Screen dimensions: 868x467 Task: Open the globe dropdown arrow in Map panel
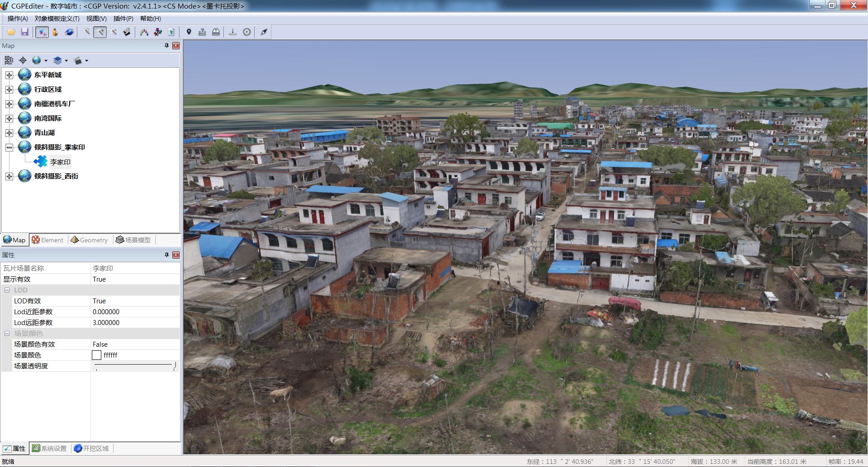tap(46, 61)
